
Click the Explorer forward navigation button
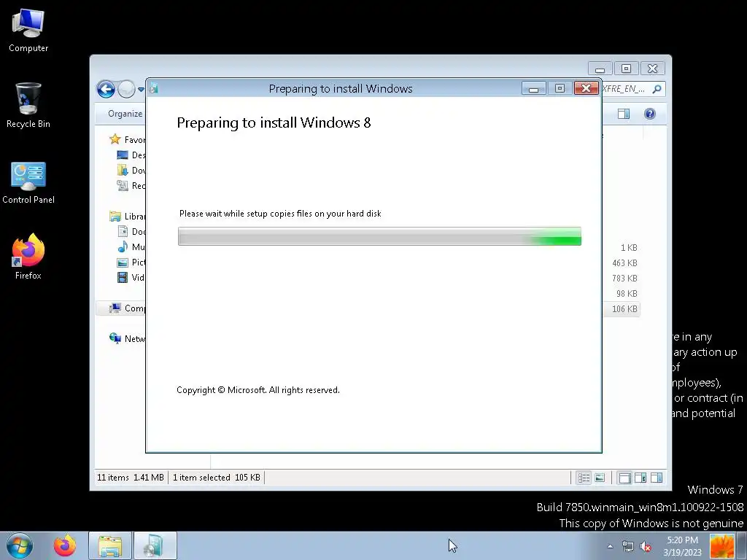[x=126, y=89]
